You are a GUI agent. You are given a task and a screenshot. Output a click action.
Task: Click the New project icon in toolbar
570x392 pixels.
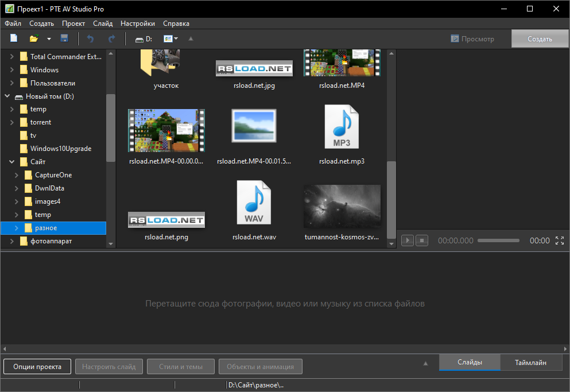[14, 39]
